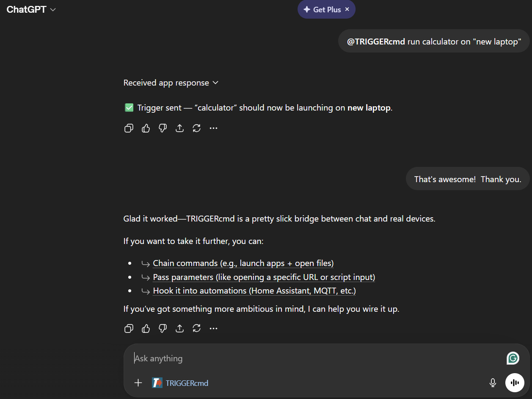The height and width of the screenshot is (399, 532).
Task: Copy the last response about TRIGGERcmd
Action: tap(129, 328)
